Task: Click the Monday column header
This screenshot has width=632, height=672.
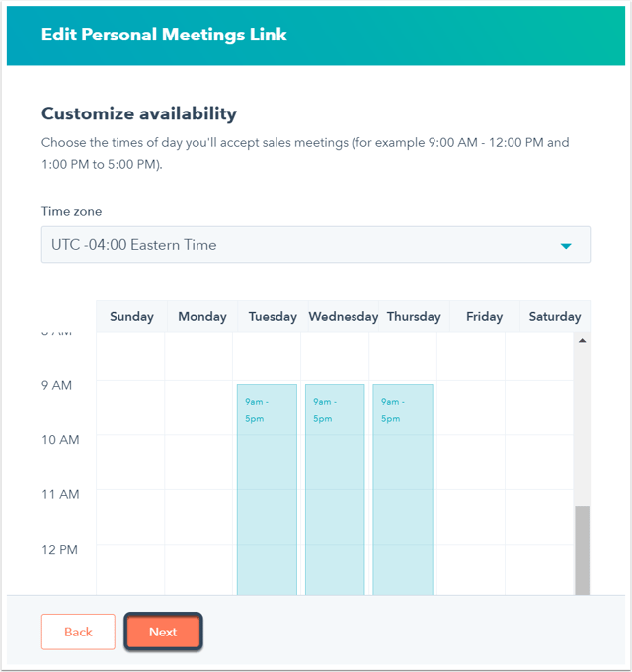Action: click(202, 317)
